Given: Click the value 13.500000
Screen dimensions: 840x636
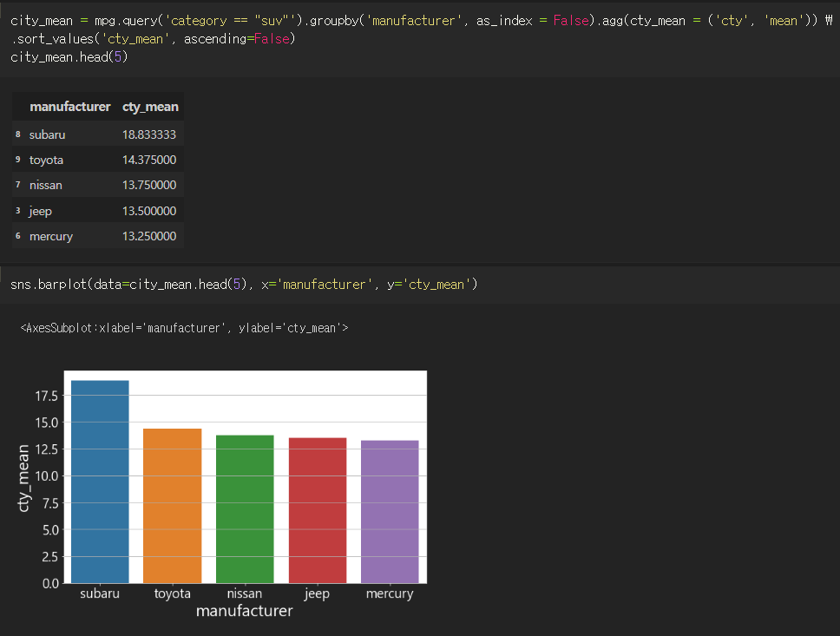Looking at the screenshot, I should click(149, 211).
